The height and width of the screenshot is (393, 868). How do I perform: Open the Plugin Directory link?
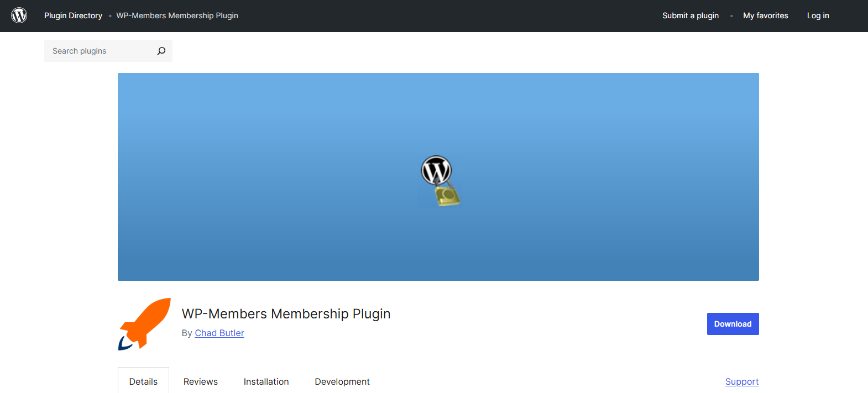pyautogui.click(x=73, y=15)
